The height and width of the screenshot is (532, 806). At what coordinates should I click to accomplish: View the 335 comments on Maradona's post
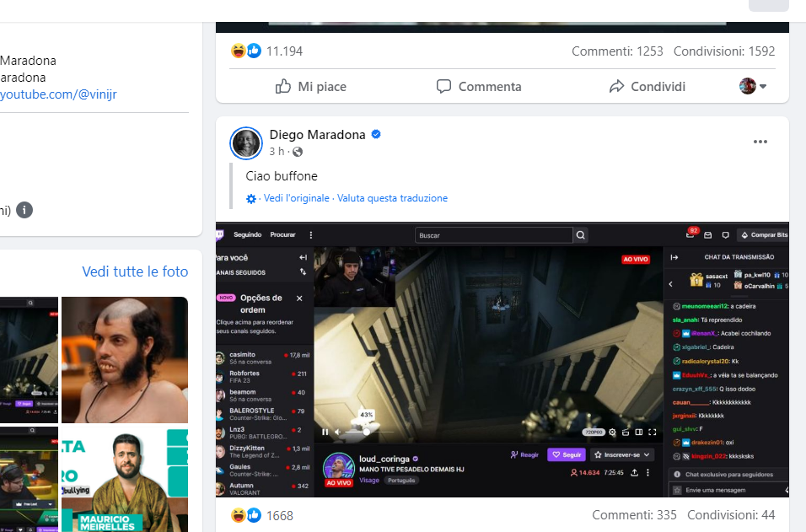click(634, 515)
